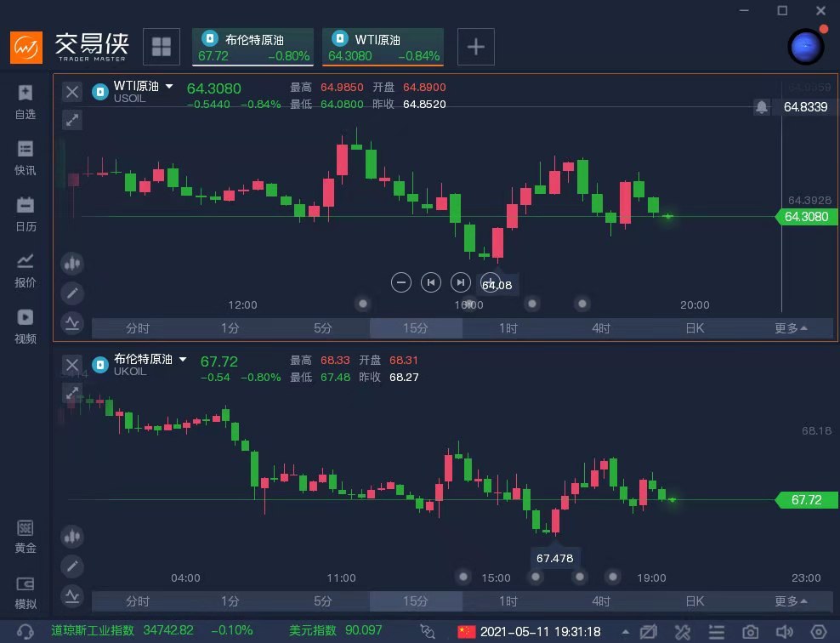Select 1分 timeframe in Brent chart

230,601
